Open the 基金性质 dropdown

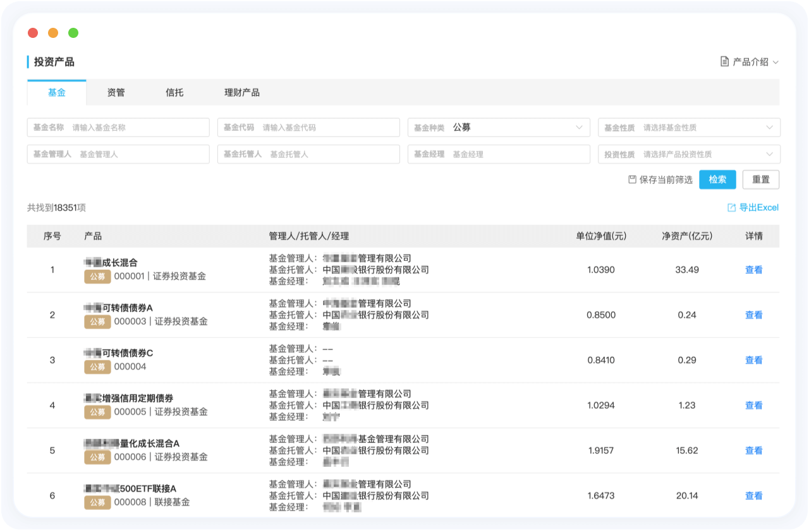click(x=689, y=128)
